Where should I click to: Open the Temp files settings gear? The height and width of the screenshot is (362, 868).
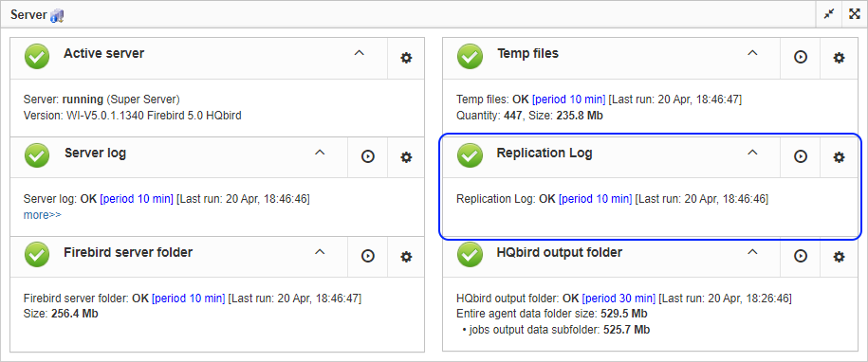tap(840, 57)
